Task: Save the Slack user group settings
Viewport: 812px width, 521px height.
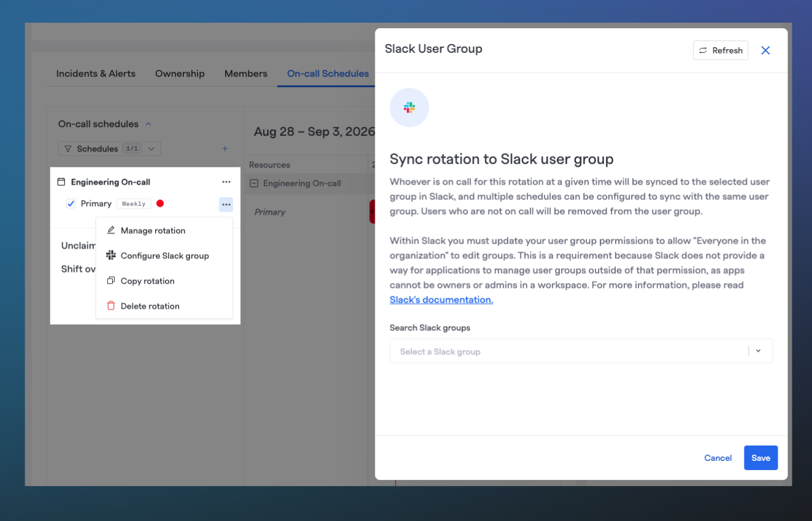Action: tap(760, 458)
